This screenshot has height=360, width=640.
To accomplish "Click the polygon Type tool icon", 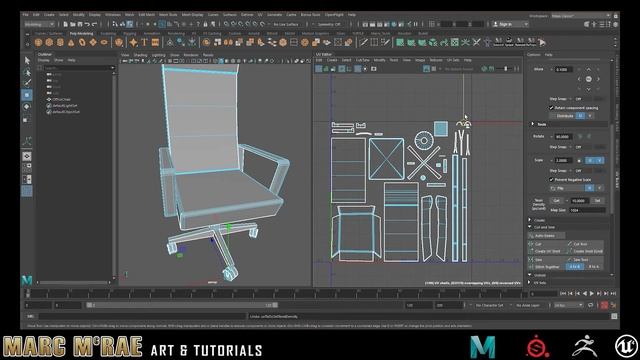I will point(144,42).
